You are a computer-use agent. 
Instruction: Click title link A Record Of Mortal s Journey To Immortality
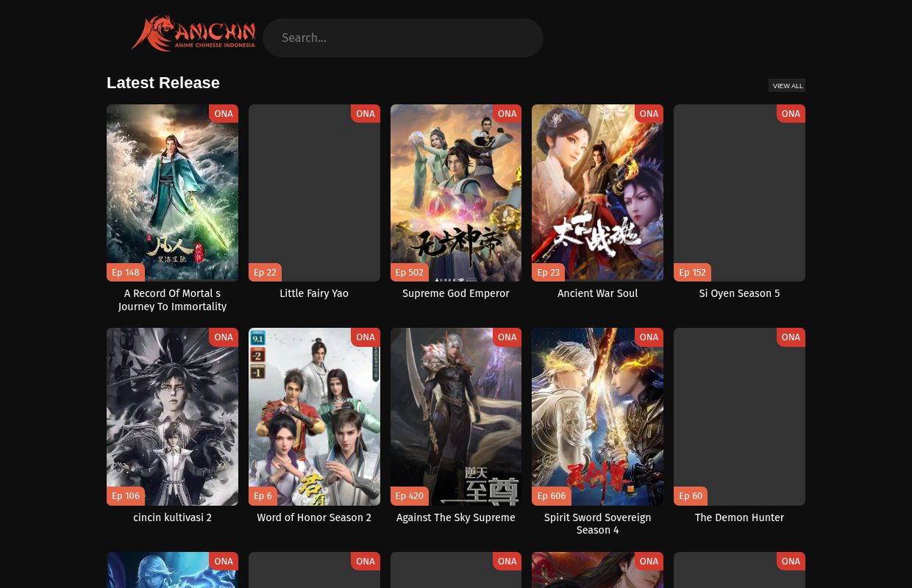pyautogui.click(x=172, y=300)
